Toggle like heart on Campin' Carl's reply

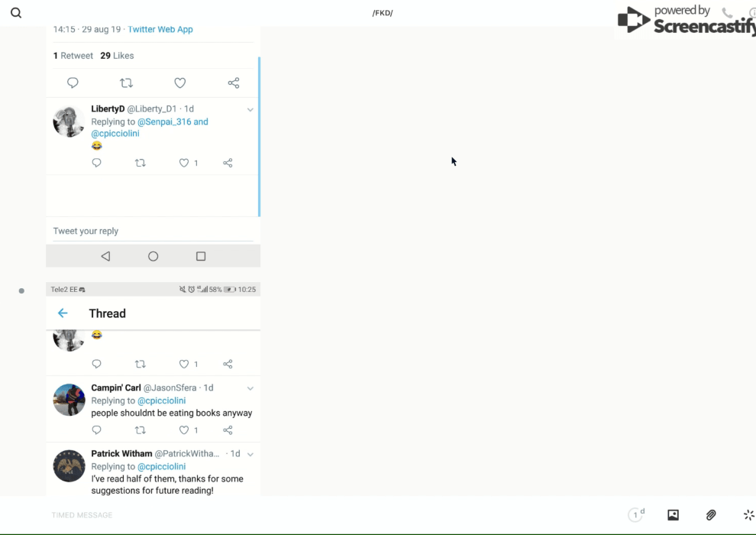184,430
